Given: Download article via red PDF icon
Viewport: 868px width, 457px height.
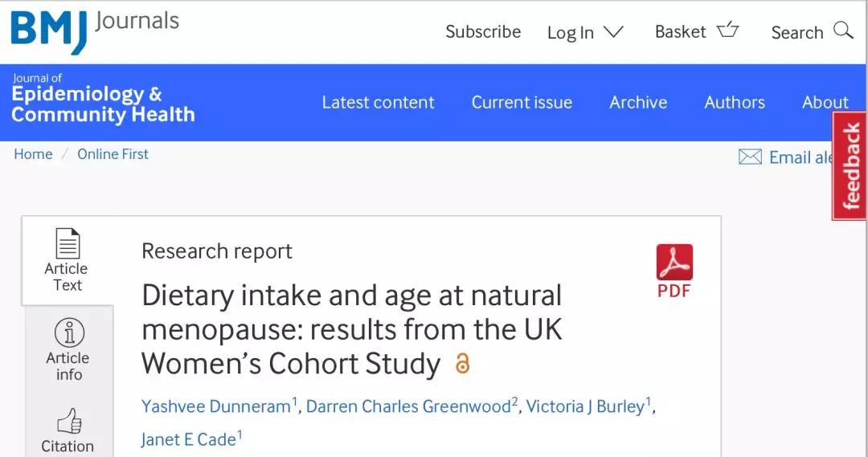Looking at the screenshot, I should point(674,263).
